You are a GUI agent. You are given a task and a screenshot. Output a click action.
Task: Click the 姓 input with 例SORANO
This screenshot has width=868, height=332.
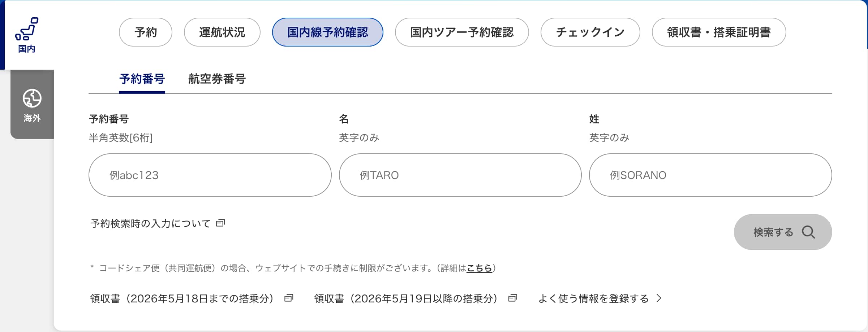click(710, 175)
